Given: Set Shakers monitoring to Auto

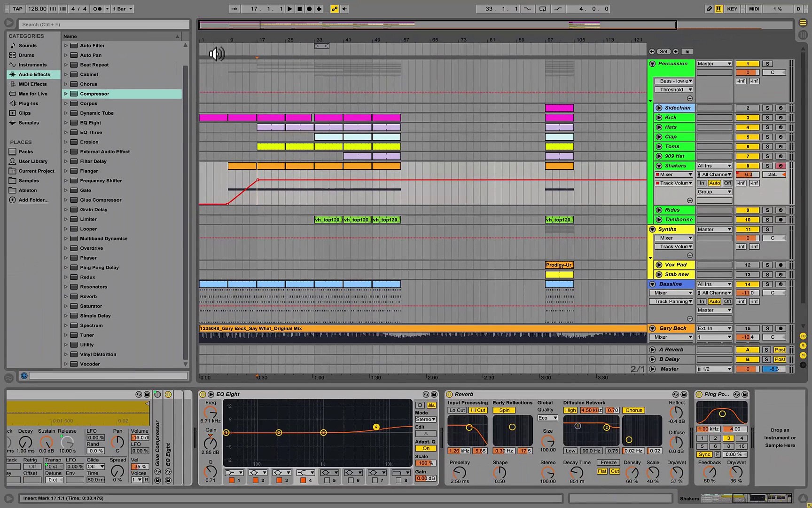Looking at the screenshot, I should pos(715,183).
